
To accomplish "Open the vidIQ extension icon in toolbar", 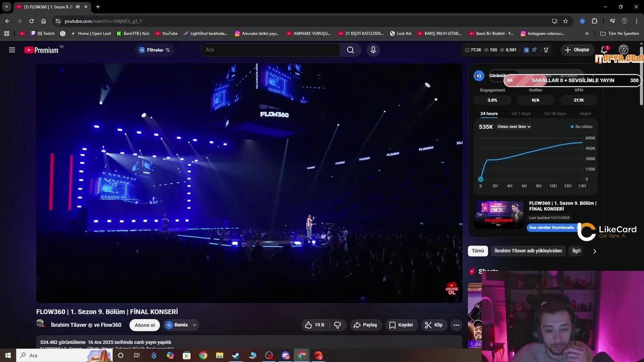I will tap(582, 21).
